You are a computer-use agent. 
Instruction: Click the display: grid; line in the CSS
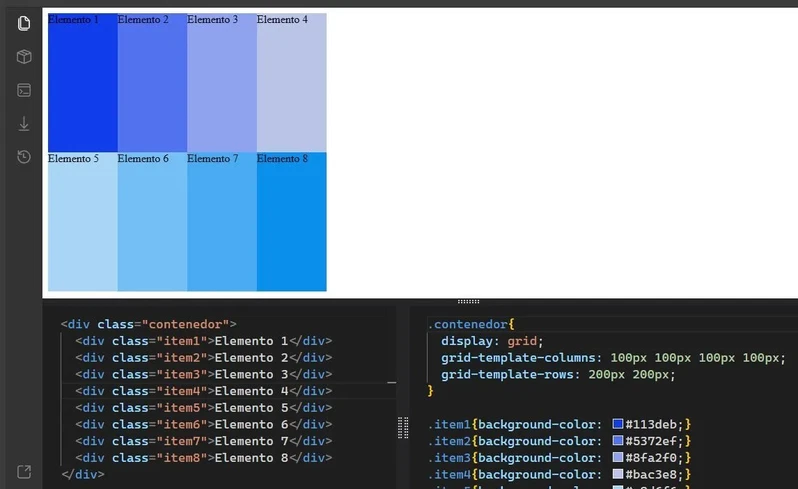(492, 341)
